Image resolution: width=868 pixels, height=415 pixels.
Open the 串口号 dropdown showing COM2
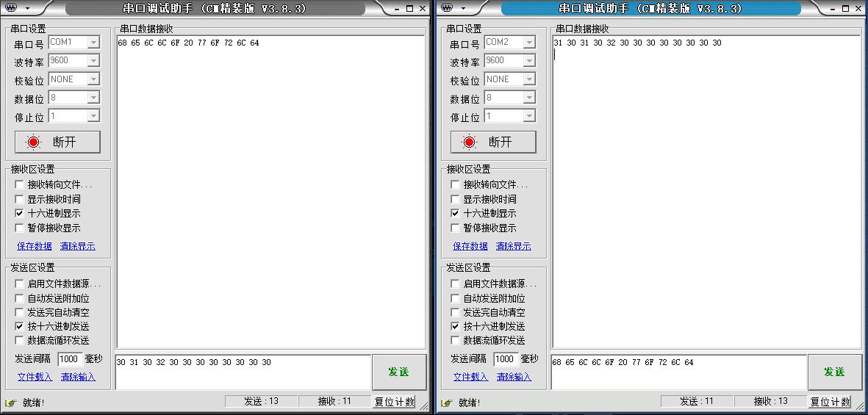[529, 43]
